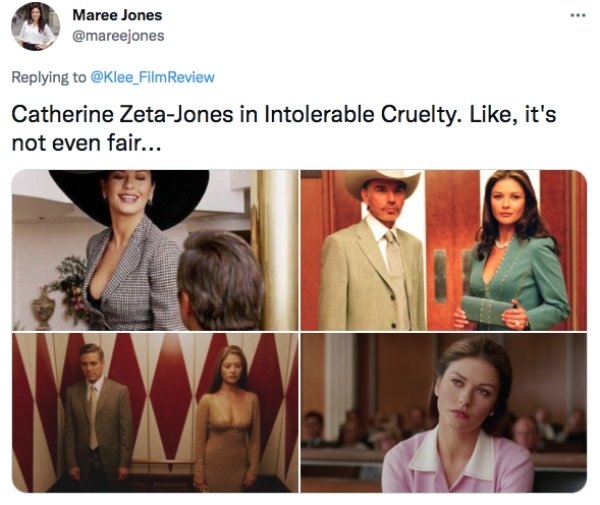Click the @mareejones handle

118,36
